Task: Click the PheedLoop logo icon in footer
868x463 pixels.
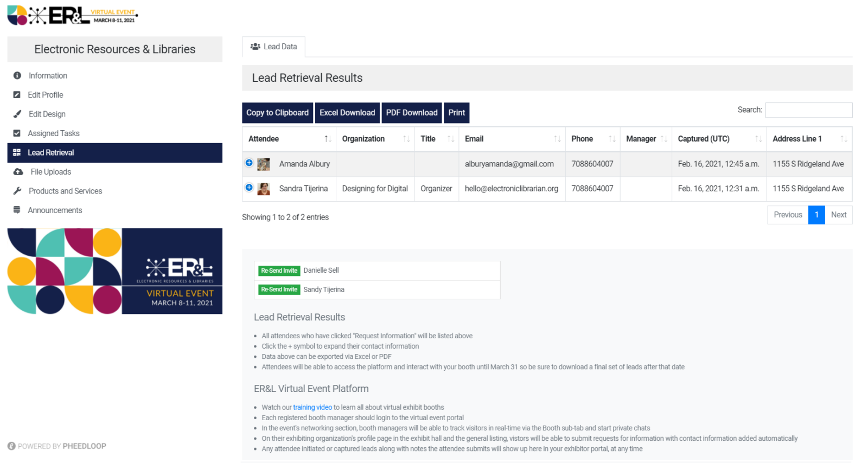Action: click(x=11, y=446)
